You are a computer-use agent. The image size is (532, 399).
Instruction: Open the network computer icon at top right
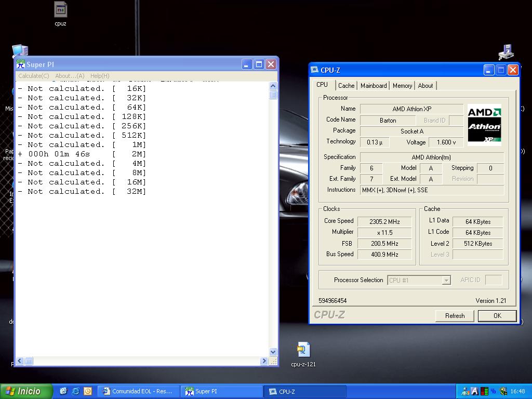(506, 52)
